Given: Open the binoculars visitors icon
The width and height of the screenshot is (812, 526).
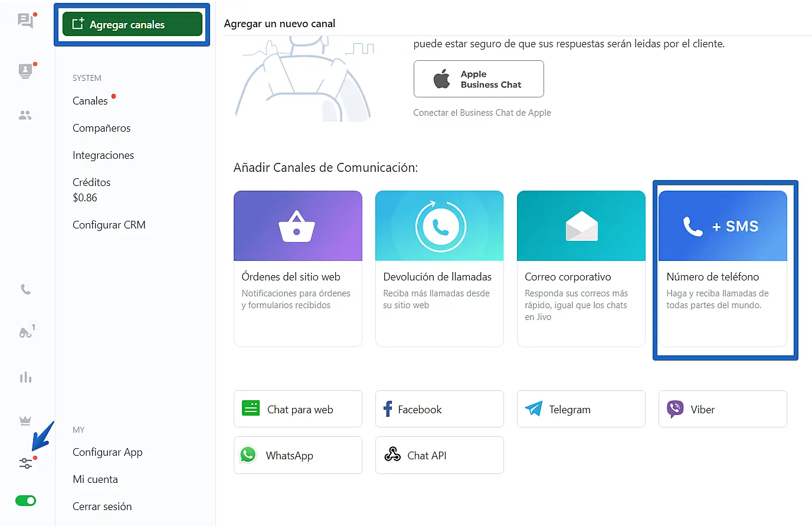Looking at the screenshot, I should click(25, 332).
